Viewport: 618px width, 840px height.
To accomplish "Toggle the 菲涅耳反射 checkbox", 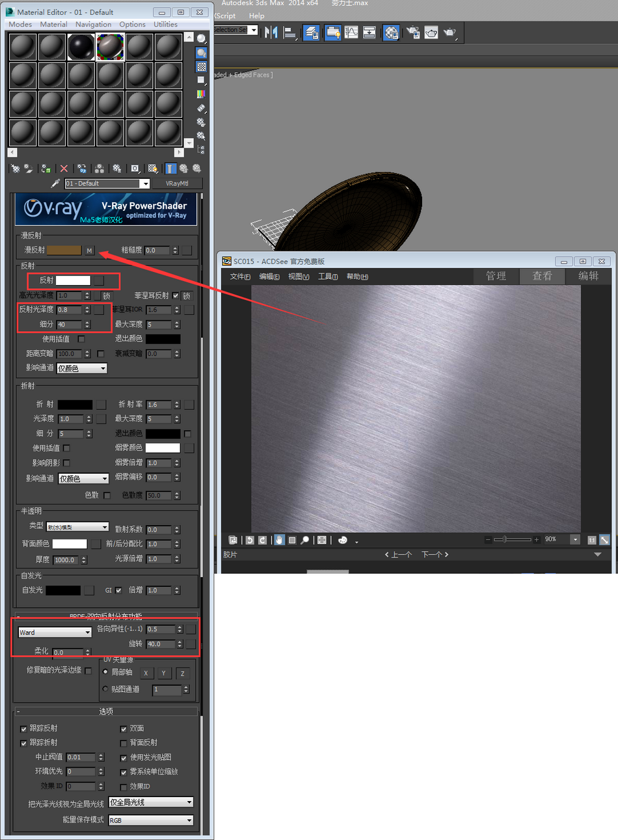I will point(176,295).
